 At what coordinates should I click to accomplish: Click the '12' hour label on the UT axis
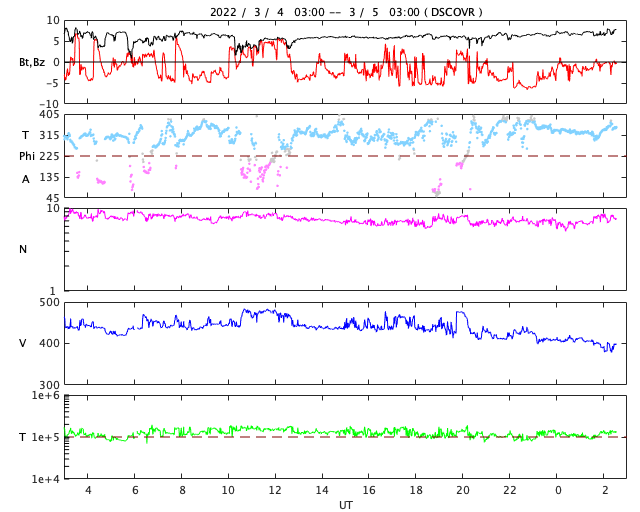[275, 490]
